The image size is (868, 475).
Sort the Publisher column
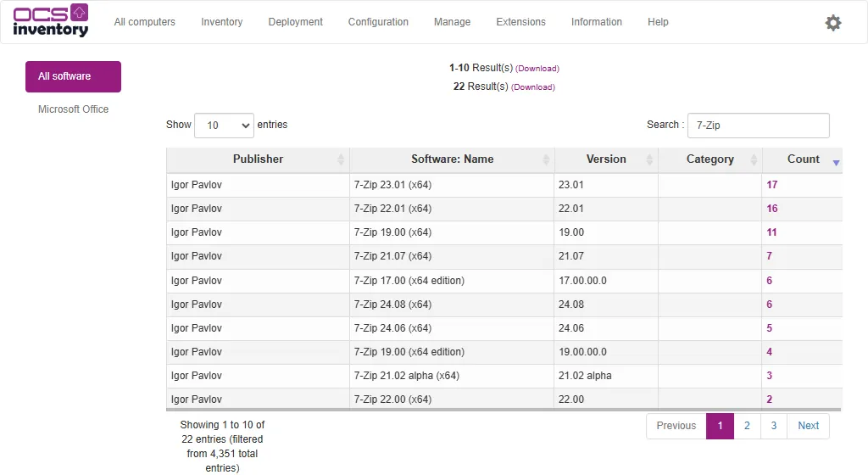[x=258, y=159]
